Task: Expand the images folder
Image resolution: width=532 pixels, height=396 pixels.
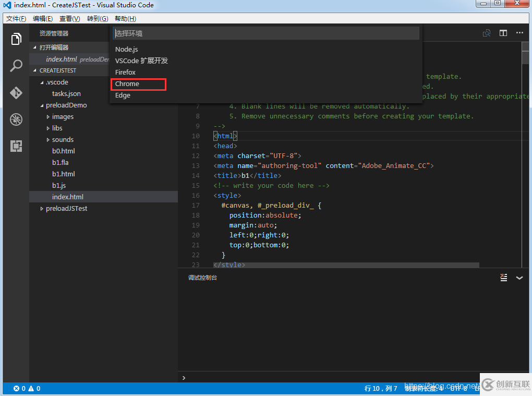Action: coord(48,117)
